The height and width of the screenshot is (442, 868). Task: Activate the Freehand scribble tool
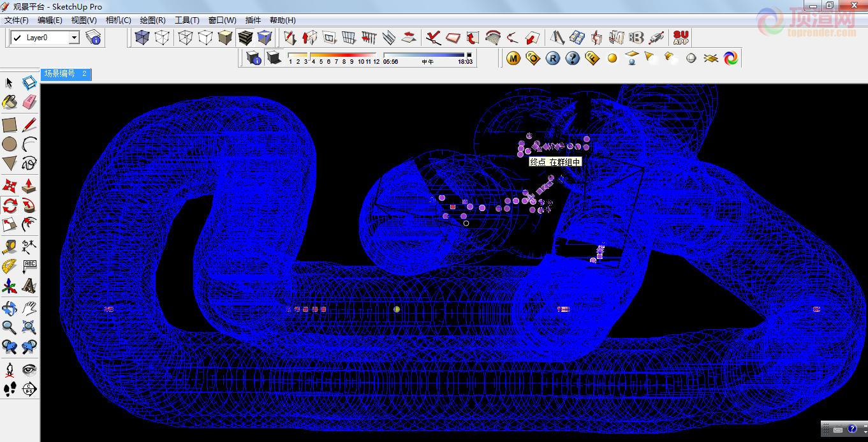(x=29, y=163)
